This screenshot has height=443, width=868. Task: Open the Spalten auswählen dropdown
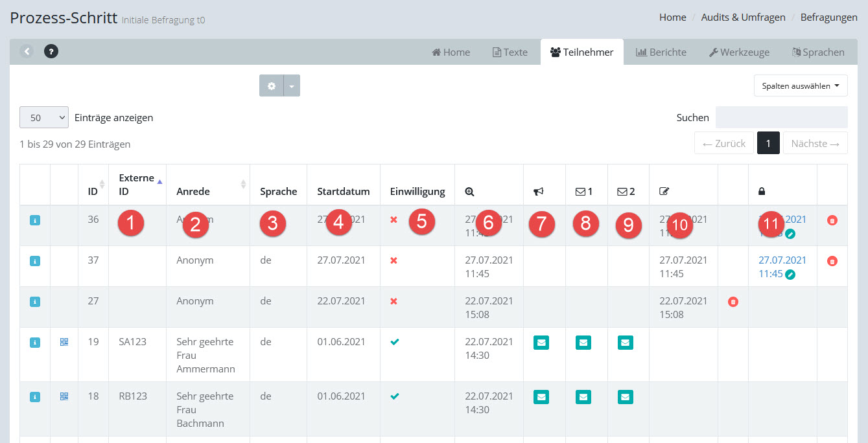coord(801,85)
